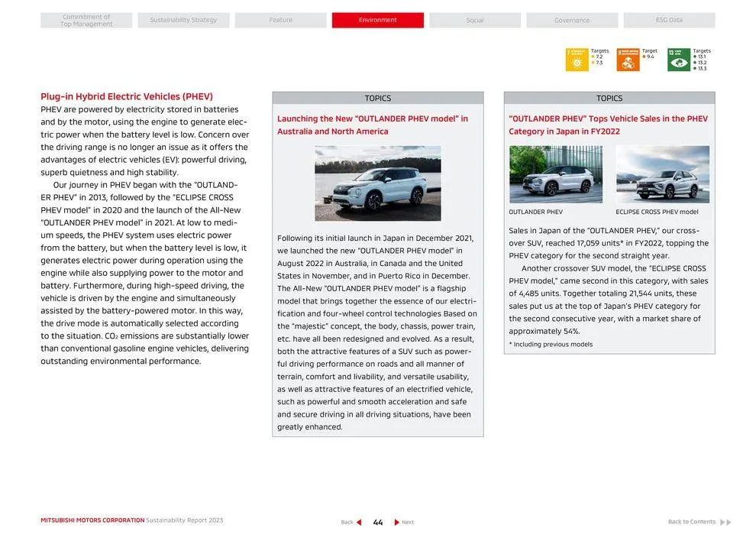Click the page number 44
Viewport: 756px width, 535px height.
click(x=377, y=522)
